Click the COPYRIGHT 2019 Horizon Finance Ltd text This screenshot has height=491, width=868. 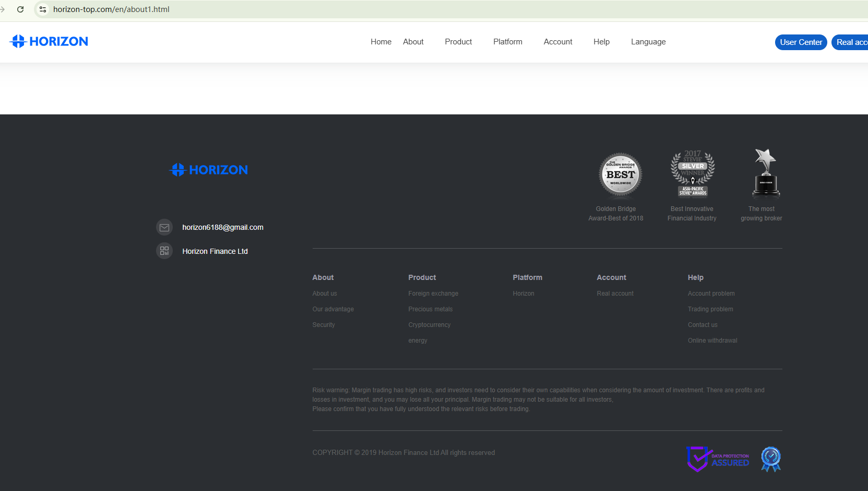coord(403,453)
